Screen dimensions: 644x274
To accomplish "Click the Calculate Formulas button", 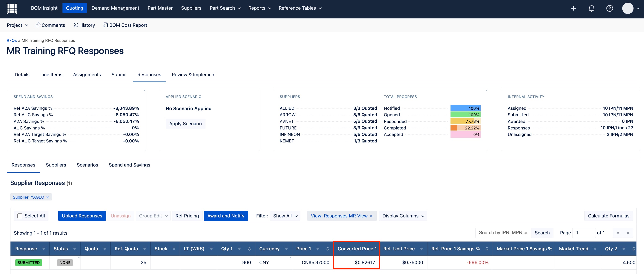I will coord(609,216).
